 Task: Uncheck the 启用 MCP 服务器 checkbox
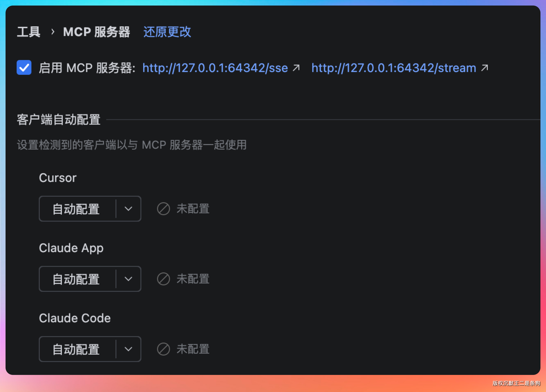pyautogui.click(x=24, y=67)
